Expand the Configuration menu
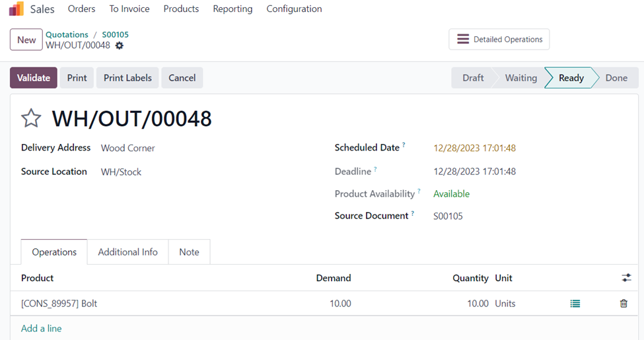This screenshot has height=340, width=644. [294, 9]
